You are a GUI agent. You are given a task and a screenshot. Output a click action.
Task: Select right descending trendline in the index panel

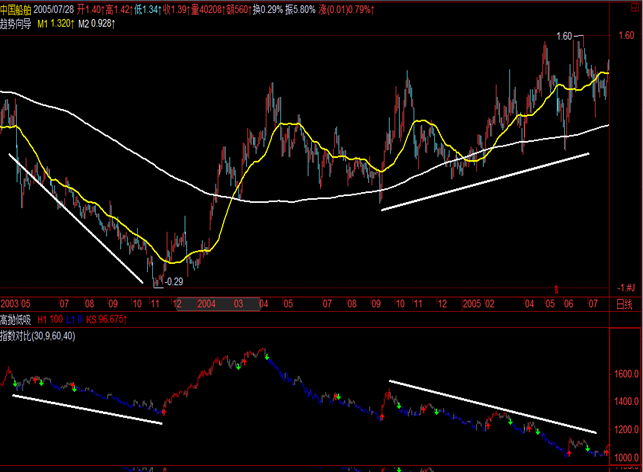point(490,405)
